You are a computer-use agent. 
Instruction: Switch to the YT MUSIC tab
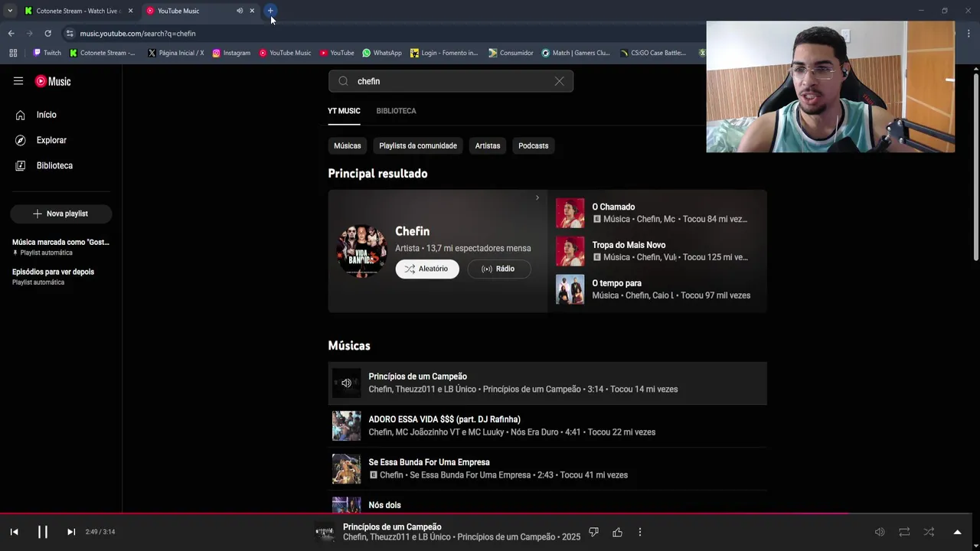[x=344, y=111]
